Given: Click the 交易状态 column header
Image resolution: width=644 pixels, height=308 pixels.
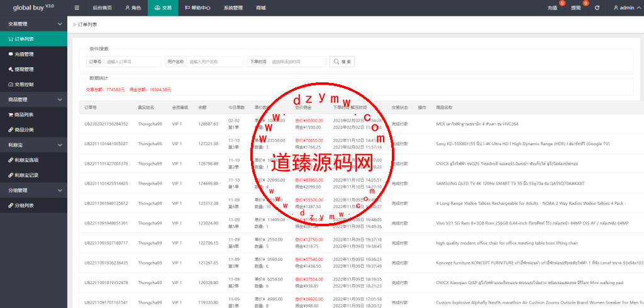Looking at the screenshot, I should (x=399, y=107).
